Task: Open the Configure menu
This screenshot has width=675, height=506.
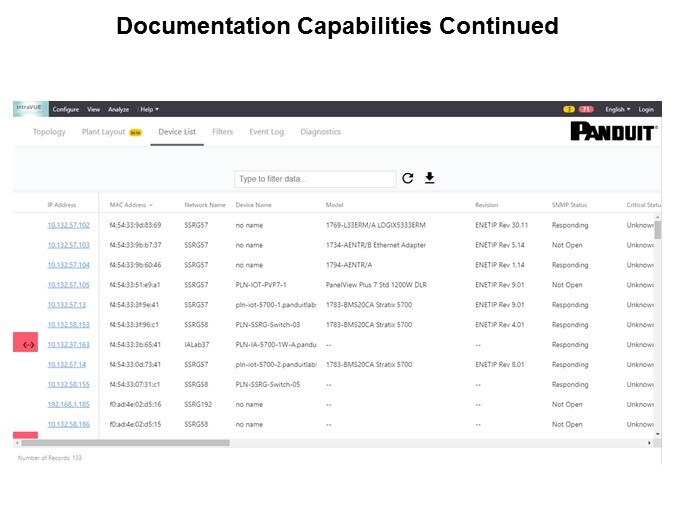Action: (66, 109)
